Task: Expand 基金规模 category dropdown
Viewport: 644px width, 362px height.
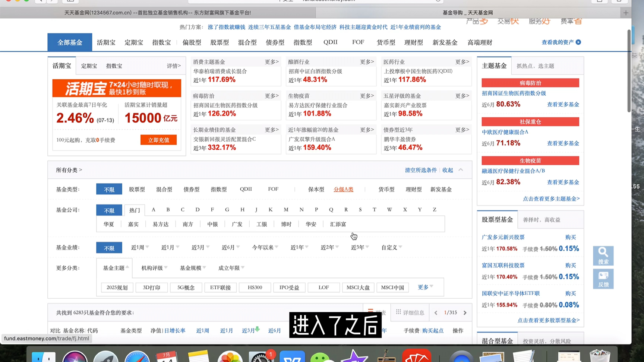Action: coord(193,268)
